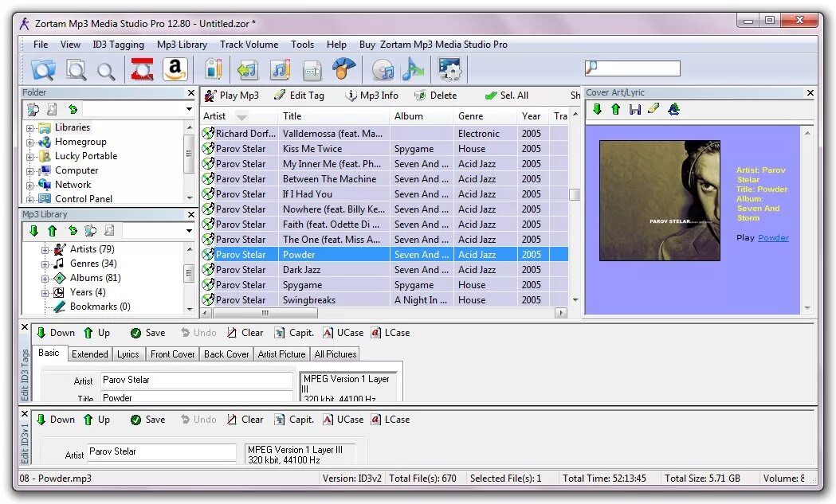Expand the Genres (34) library node
Viewport: 836px width, 504px height.
(x=45, y=264)
